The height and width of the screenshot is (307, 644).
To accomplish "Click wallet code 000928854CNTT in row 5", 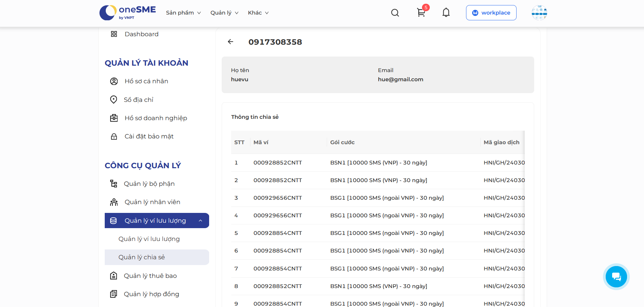I will (278, 233).
